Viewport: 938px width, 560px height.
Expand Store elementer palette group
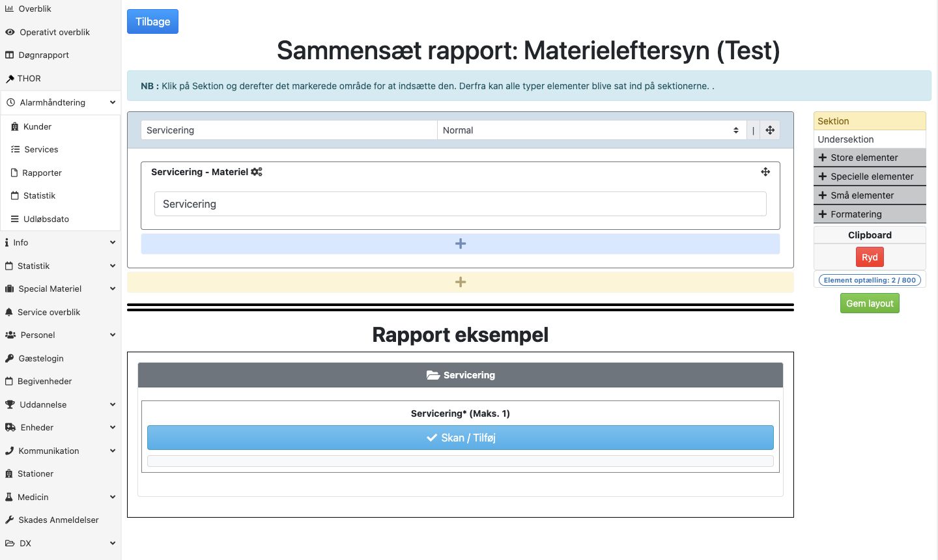(870, 158)
